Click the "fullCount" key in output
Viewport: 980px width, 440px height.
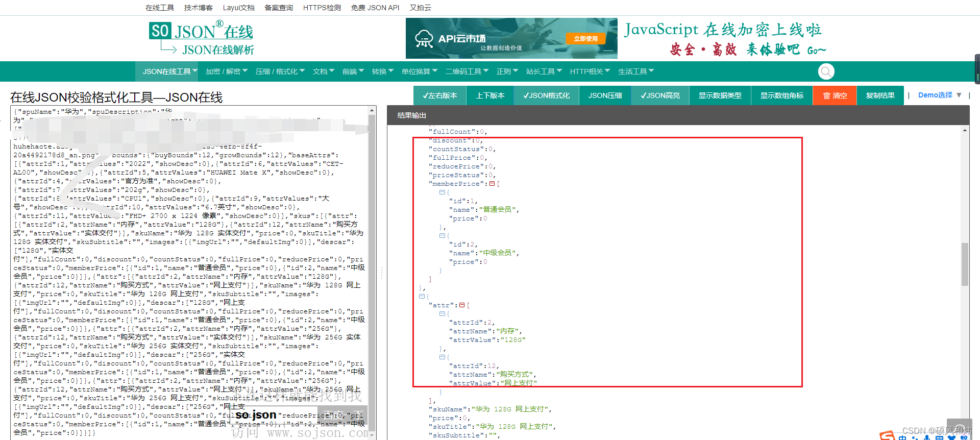pos(452,132)
